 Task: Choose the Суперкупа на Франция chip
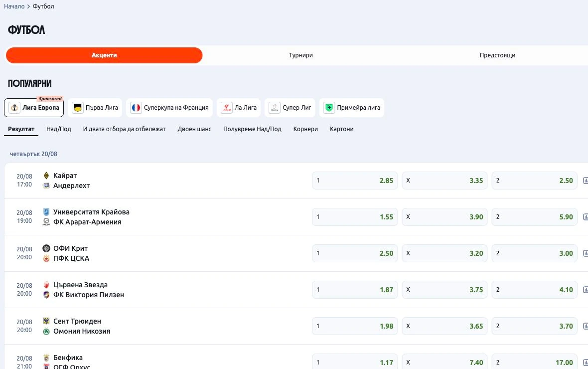[169, 108]
